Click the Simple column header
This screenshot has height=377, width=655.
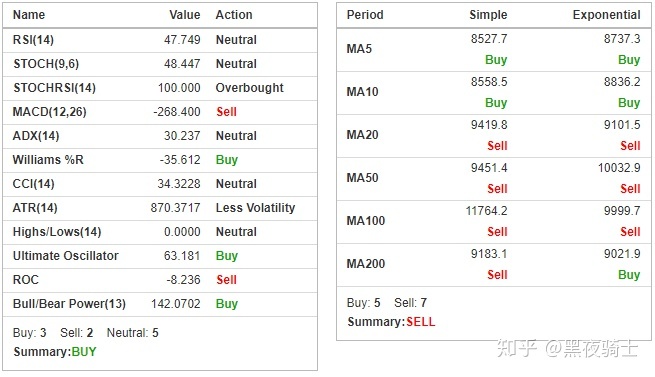tap(488, 15)
